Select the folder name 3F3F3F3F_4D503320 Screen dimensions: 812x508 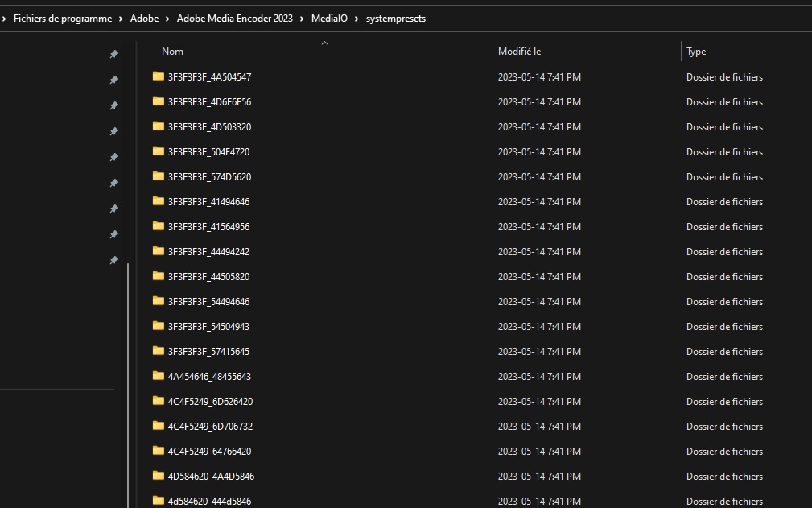(210, 127)
